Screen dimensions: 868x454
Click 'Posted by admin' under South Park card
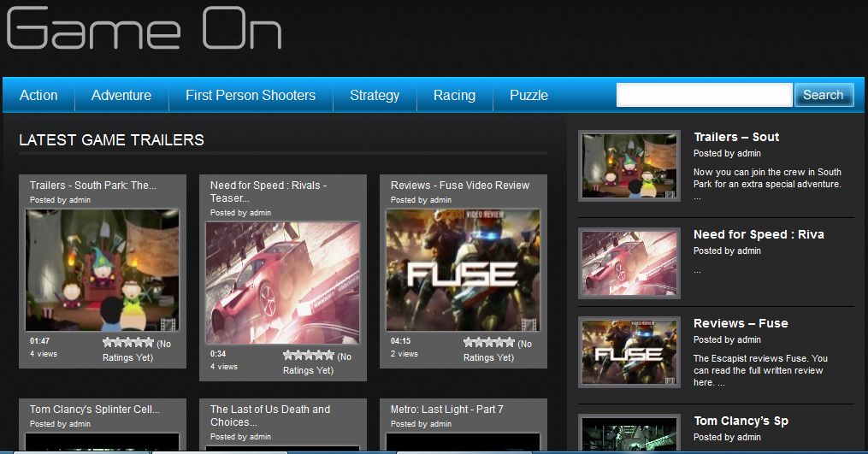[x=61, y=200]
